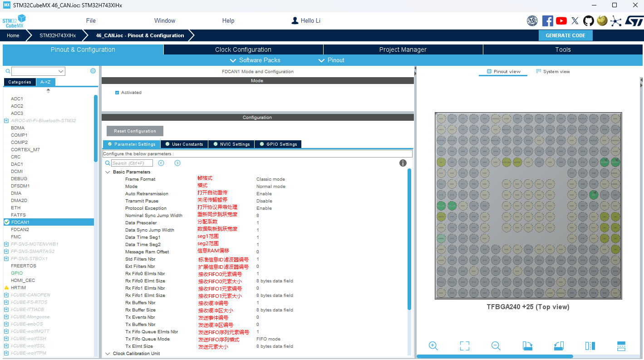Open the category settings gear

[93, 71]
